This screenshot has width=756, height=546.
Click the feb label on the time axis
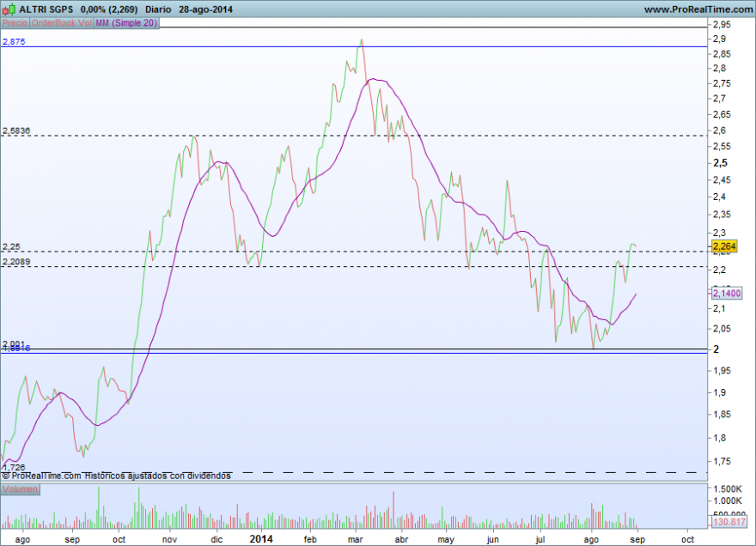[x=310, y=539]
